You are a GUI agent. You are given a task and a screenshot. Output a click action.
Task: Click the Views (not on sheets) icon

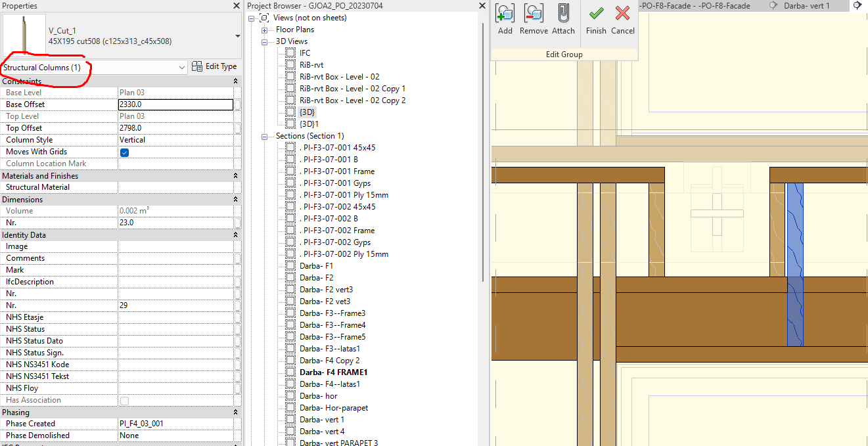tap(263, 18)
